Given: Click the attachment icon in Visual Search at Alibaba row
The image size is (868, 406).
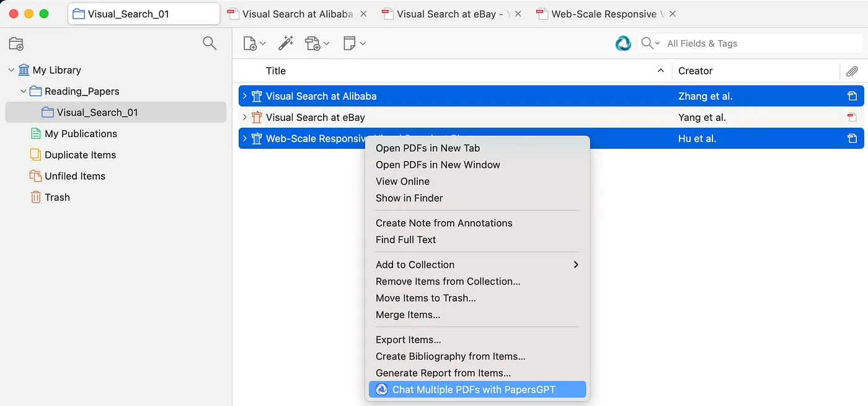Looking at the screenshot, I should 852,96.
